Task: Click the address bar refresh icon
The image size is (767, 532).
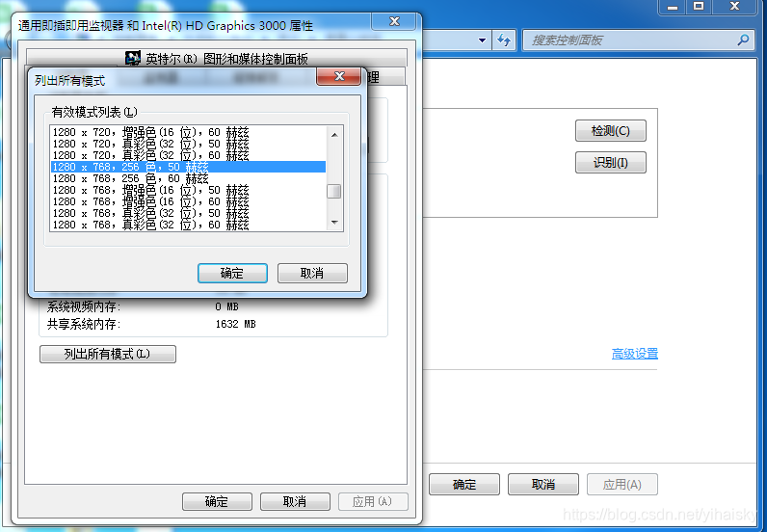Action: pos(504,40)
